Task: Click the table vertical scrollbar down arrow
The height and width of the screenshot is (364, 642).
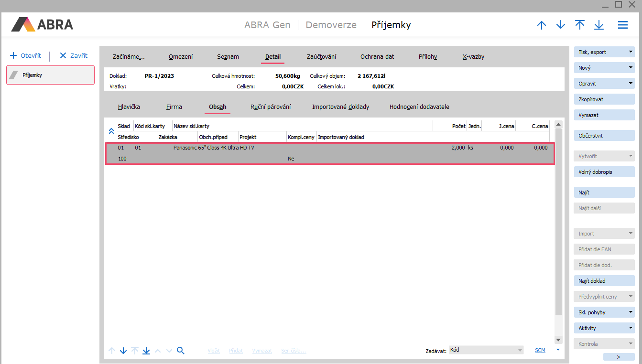Action: (558, 340)
